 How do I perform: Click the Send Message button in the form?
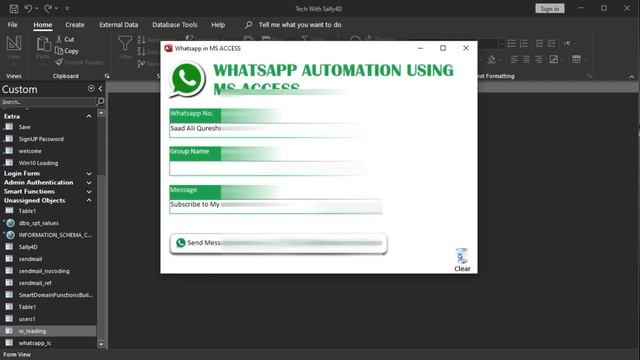pos(278,243)
